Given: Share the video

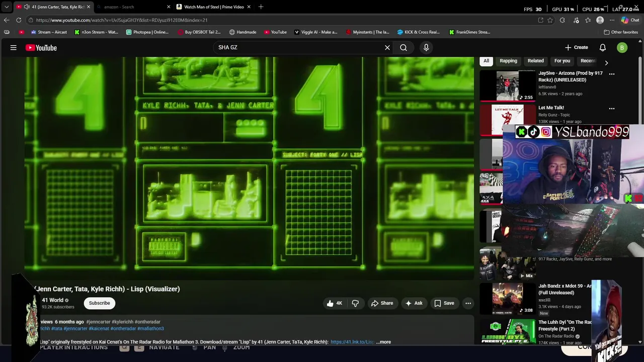Looking at the screenshot, I should click(382, 303).
